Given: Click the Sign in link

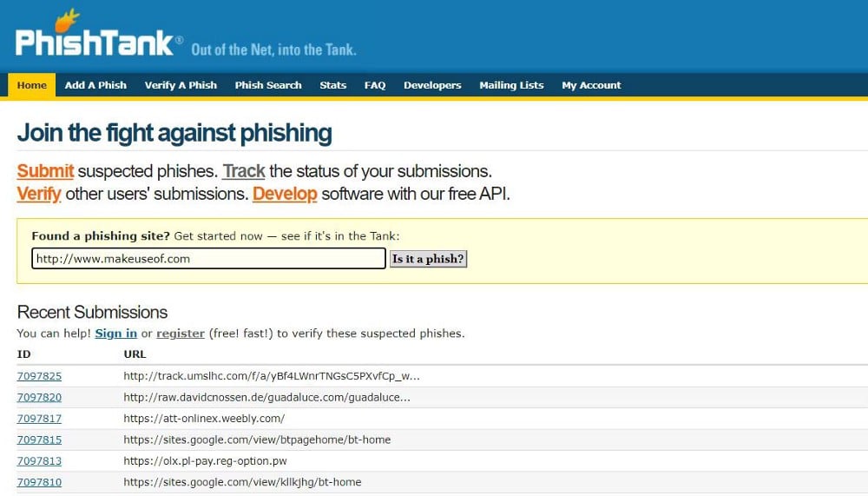Looking at the screenshot, I should [x=115, y=334].
